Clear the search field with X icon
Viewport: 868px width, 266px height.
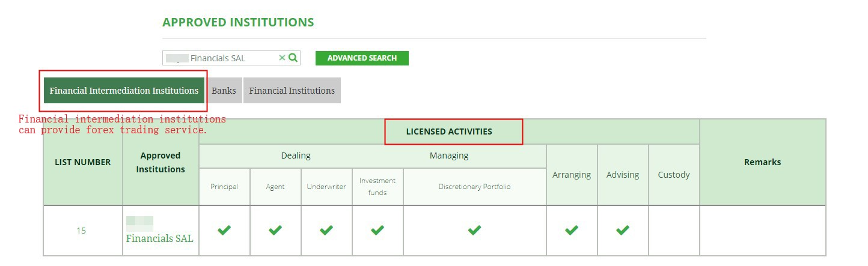[x=282, y=58]
